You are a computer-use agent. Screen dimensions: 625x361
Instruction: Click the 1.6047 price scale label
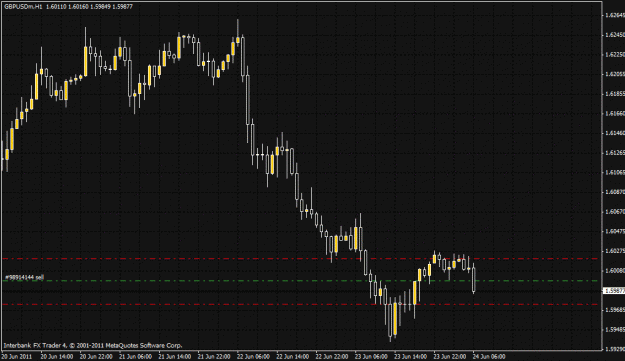(615, 231)
